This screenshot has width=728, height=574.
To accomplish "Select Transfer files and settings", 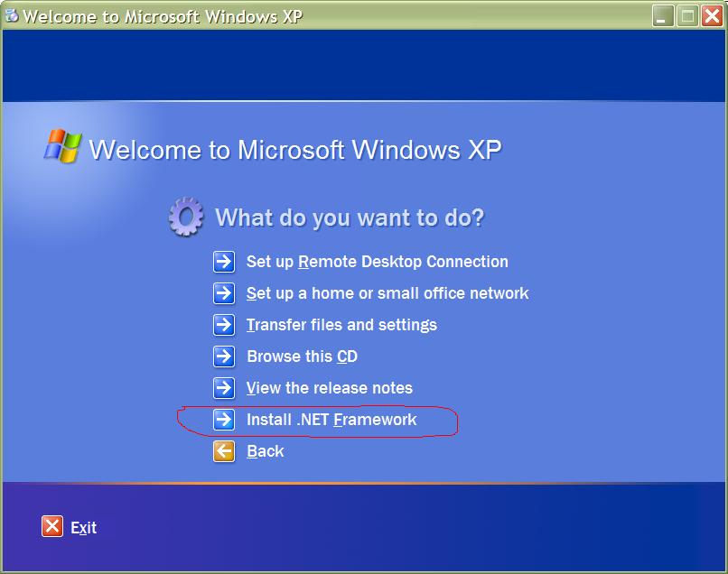I will click(341, 325).
